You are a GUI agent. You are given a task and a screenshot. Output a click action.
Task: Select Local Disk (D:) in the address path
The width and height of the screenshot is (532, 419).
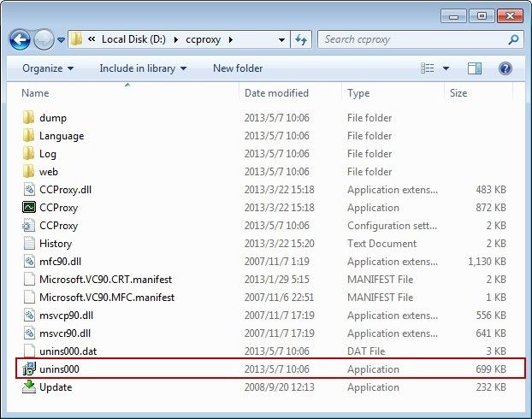point(133,39)
